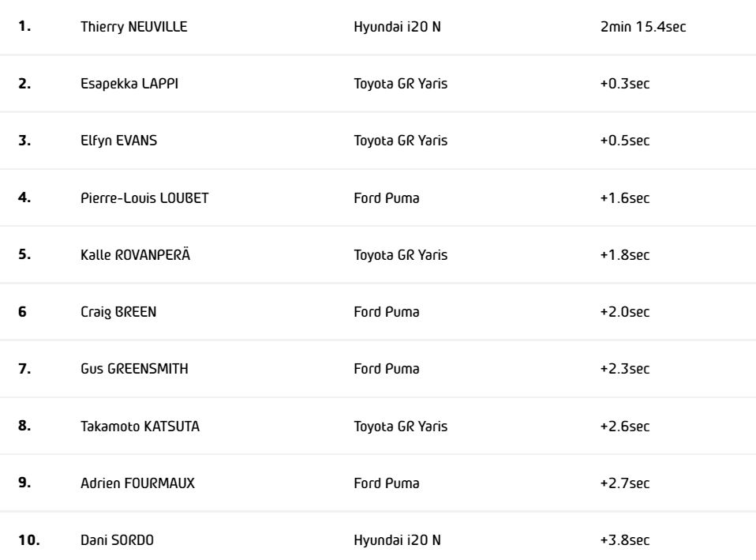Select Toyota GR Yaris beside Lappi
The height and width of the screenshot is (560, 756).
[x=401, y=84]
